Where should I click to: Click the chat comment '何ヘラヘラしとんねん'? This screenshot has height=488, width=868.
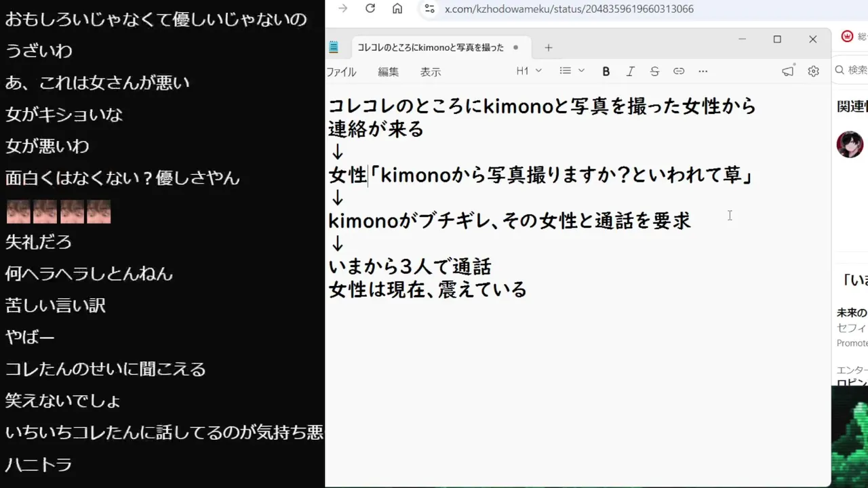pyautogui.click(x=89, y=274)
